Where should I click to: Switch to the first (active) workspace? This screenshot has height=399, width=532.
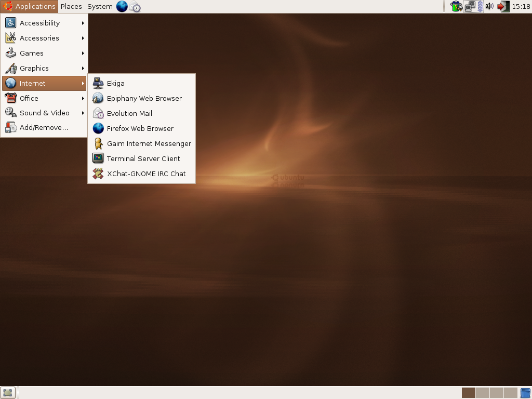[469, 393]
